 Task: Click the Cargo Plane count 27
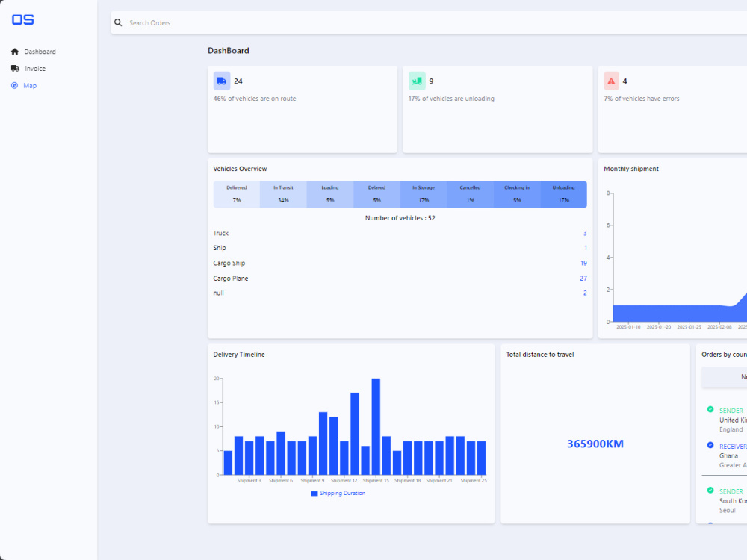pyautogui.click(x=583, y=278)
